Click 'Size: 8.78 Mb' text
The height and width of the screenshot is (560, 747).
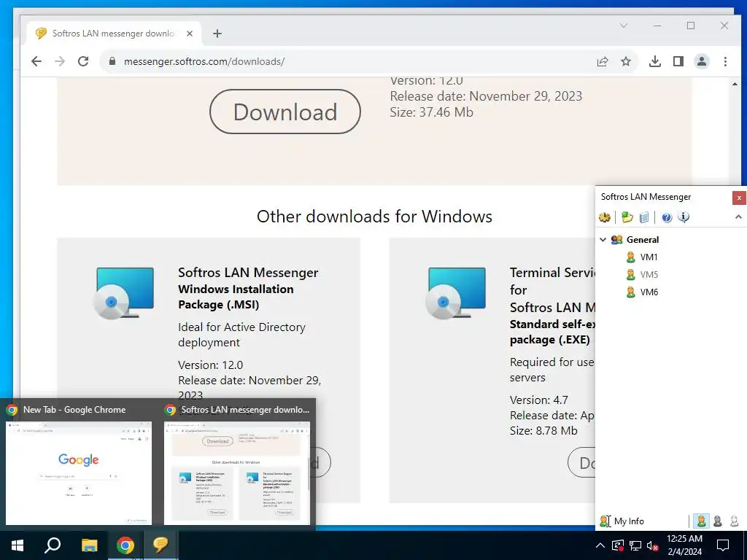tap(543, 431)
